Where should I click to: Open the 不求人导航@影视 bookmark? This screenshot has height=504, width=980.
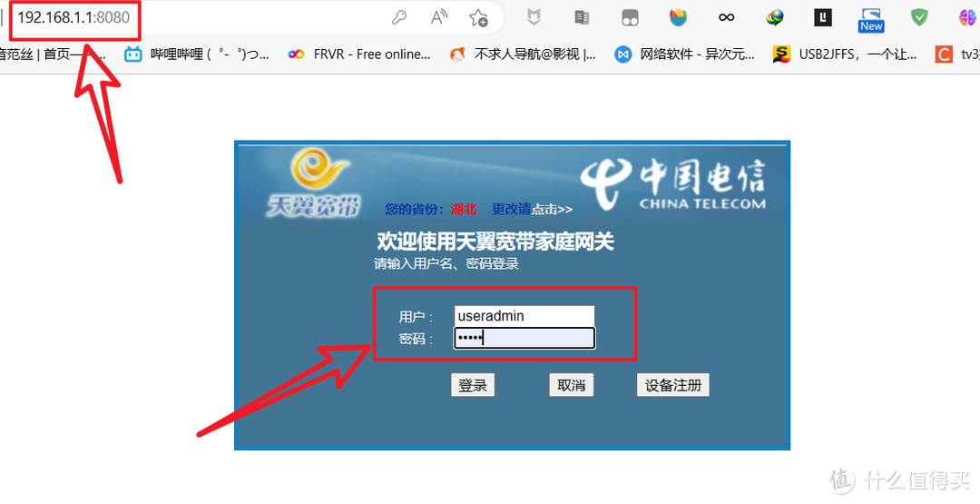click(524, 55)
